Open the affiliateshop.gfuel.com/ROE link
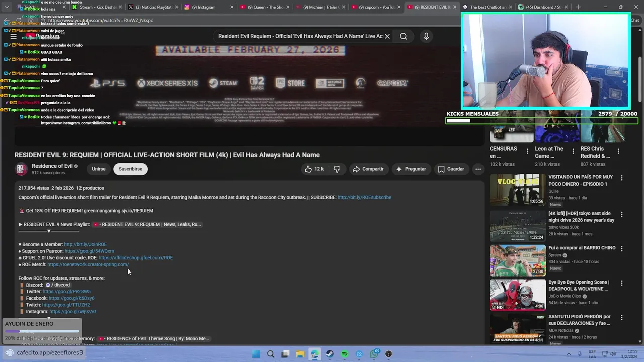644x362 pixels. (135, 258)
